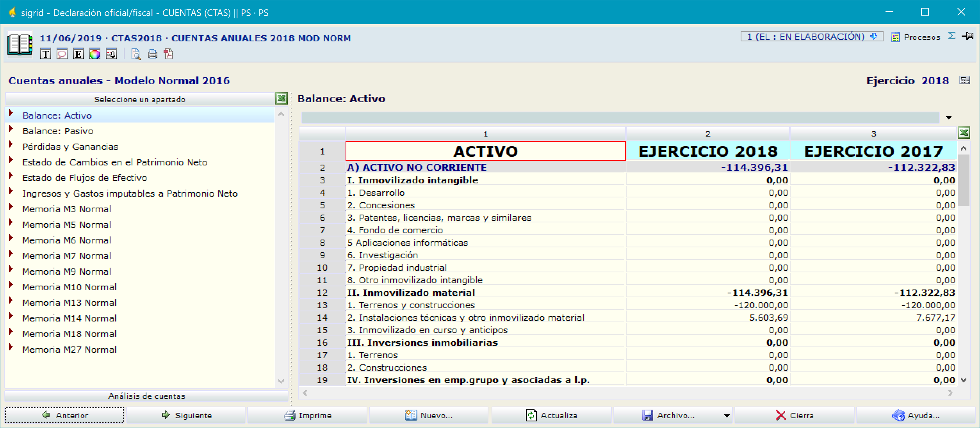This screenshot has height=428, width=980.
Task: Select the 1. Terrenos y construcciones cell
Action: [485, 305]
